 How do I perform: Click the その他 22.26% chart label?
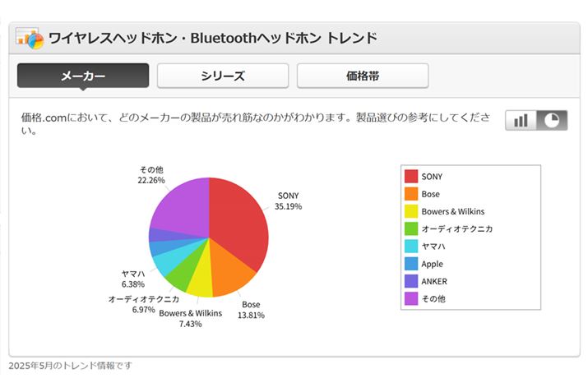point(151,175)
